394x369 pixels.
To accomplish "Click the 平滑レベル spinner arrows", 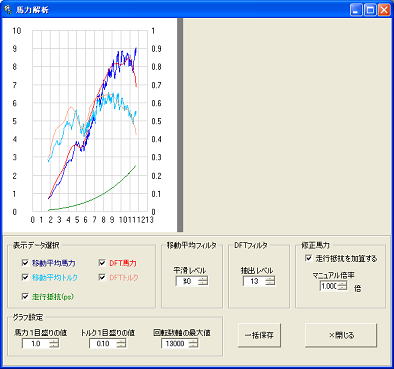I will [203, 281].
